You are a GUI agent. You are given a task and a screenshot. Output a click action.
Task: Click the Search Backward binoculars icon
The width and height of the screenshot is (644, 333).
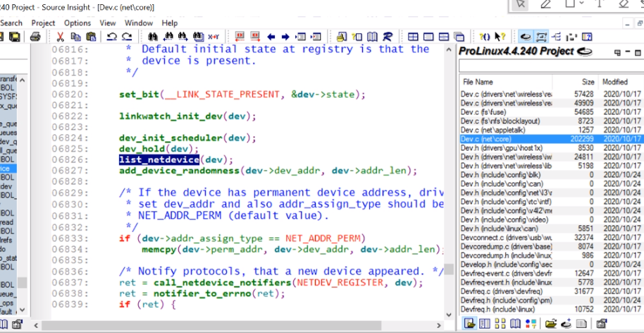(x=168, y=37)
